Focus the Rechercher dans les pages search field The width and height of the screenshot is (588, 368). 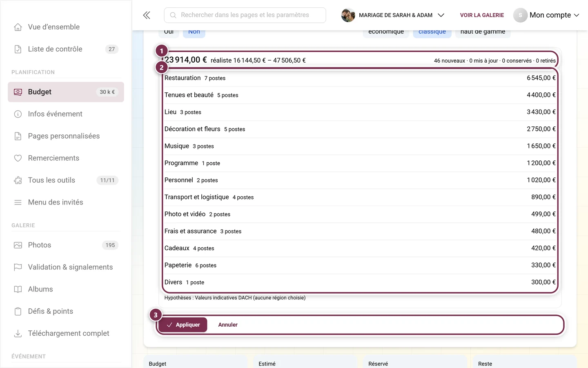click(x=245, y=15)
